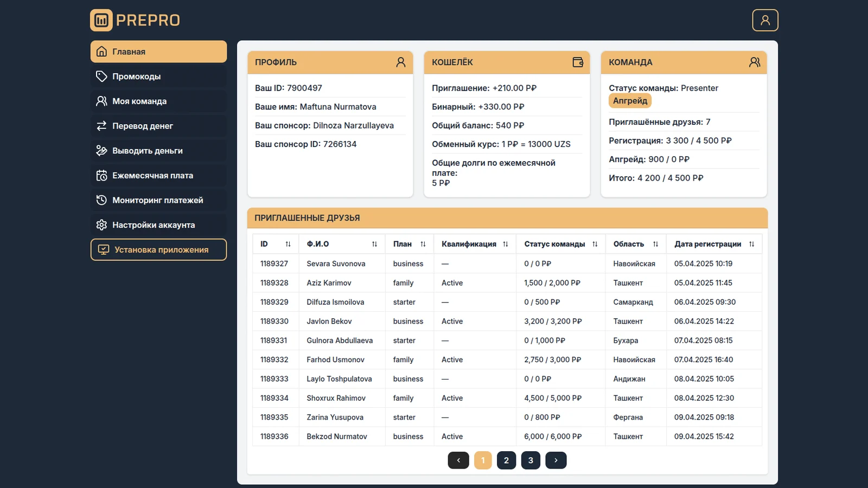The width and height of the screenshot is (868, 488).
Task: Sort table by Ф.И.О column arrows
Action: pyautogui.click(x=374, y=244)
